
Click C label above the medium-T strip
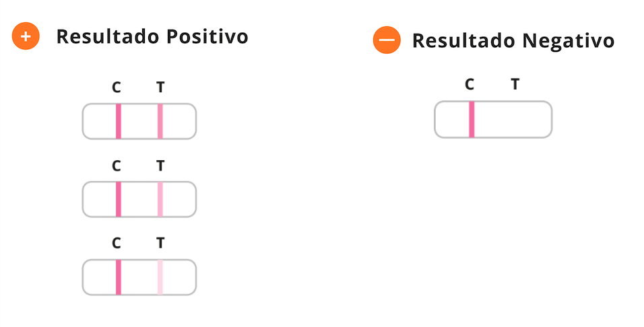(117, 166)
